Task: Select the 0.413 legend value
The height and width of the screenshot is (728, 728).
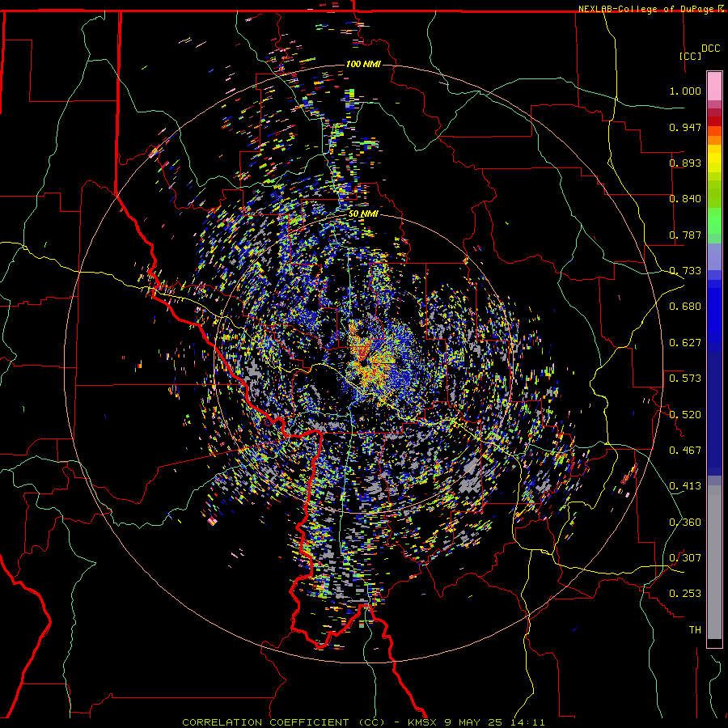Action: tap(685, 486)
